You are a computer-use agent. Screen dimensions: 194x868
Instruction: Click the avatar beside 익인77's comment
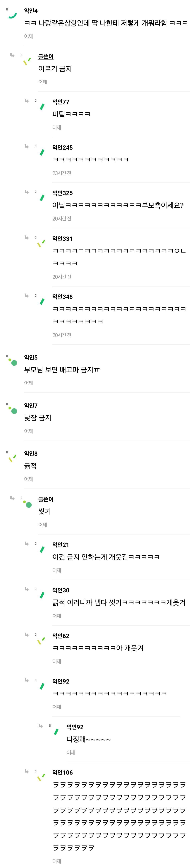pyautogui.click(x=42, y=106)
